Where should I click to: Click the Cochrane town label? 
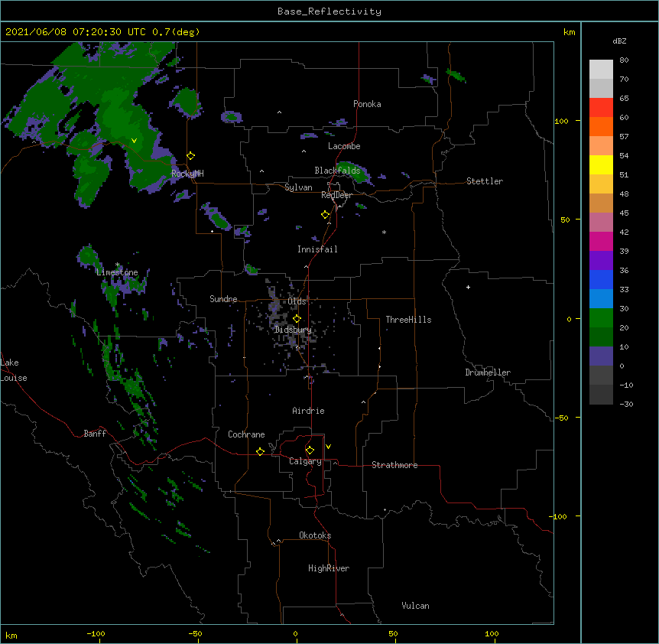pyautogui.click(x=246, y=434)
